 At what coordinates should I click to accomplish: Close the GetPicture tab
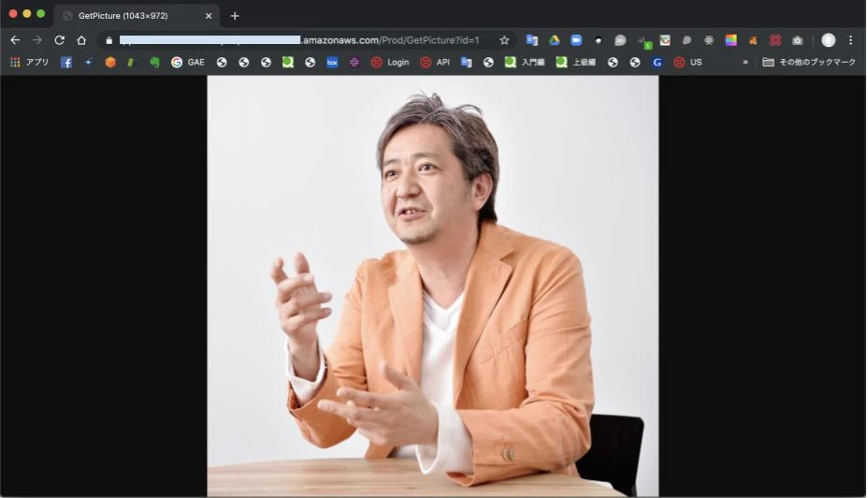click(x=209, y=16)
